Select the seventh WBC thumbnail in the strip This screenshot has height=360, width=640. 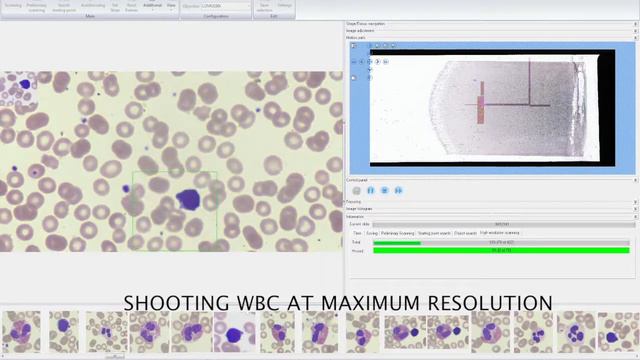(x=278, y=331)
